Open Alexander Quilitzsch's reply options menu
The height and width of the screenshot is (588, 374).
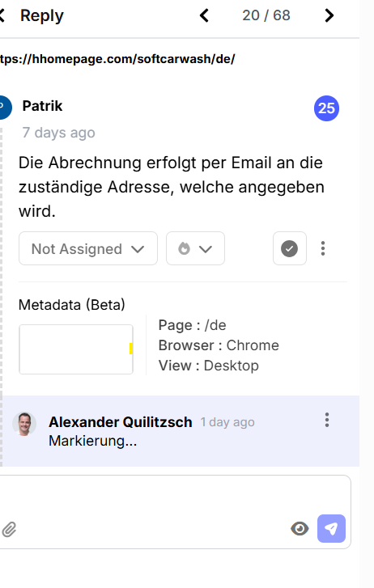coord(327,420)
